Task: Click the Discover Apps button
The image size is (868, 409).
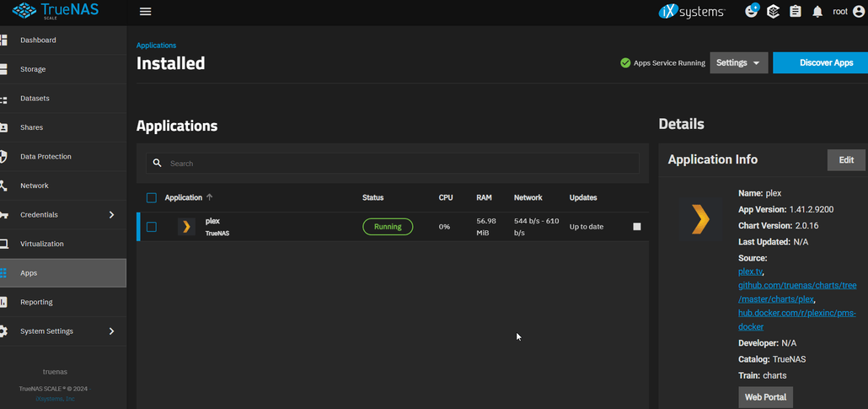Action: (821, 62)
